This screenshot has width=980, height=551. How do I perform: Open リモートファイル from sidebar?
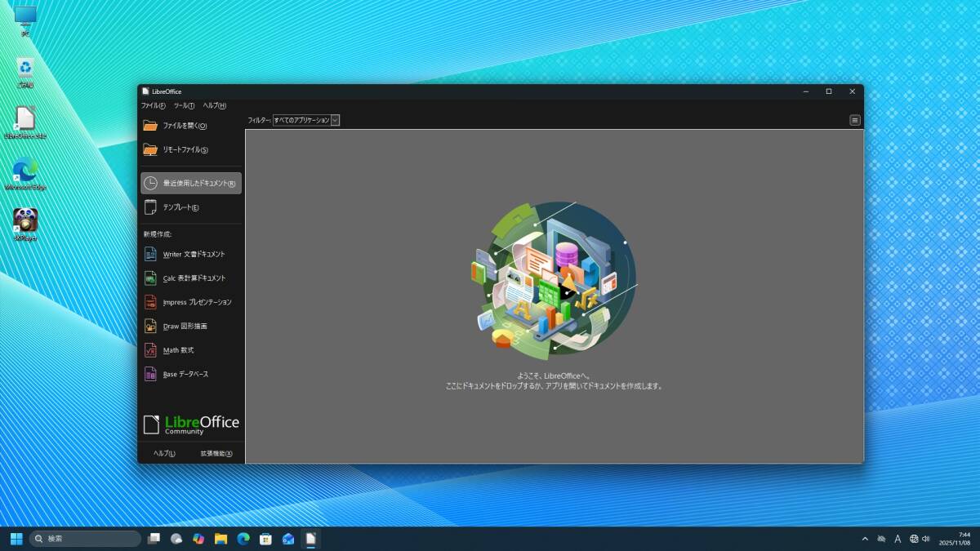[185, 150]
